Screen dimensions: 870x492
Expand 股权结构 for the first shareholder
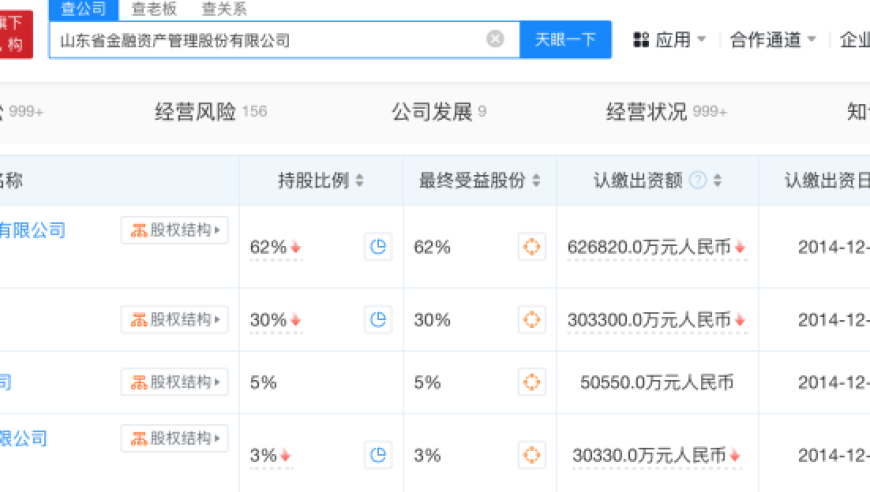(174, 230)
